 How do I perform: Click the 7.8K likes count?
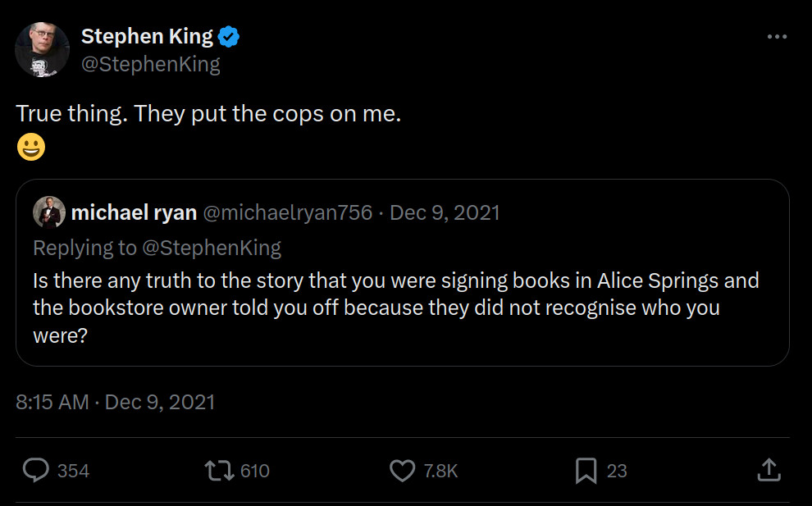point(440,471)
